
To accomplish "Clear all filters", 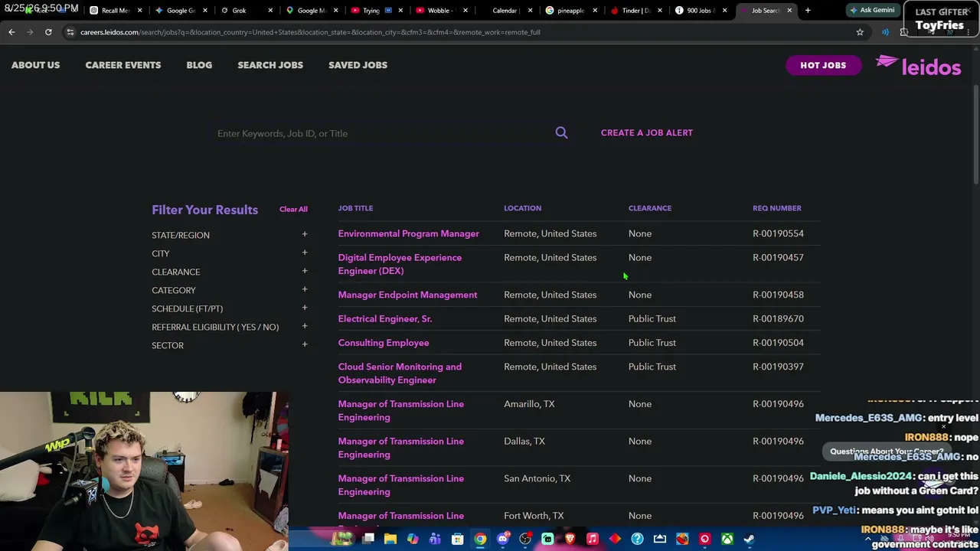I will (293, 209).
